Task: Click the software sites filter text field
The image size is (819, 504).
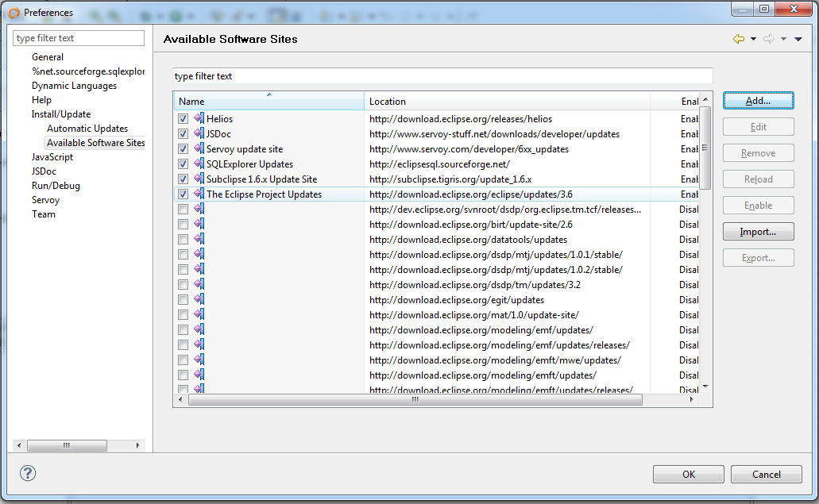Action: pyautogui.click(x=442, y=75)
